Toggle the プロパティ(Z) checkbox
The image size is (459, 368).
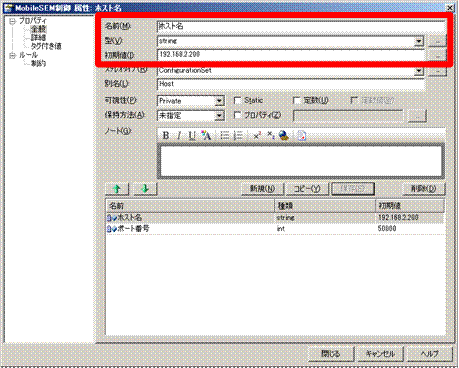(x=237, y=115)
